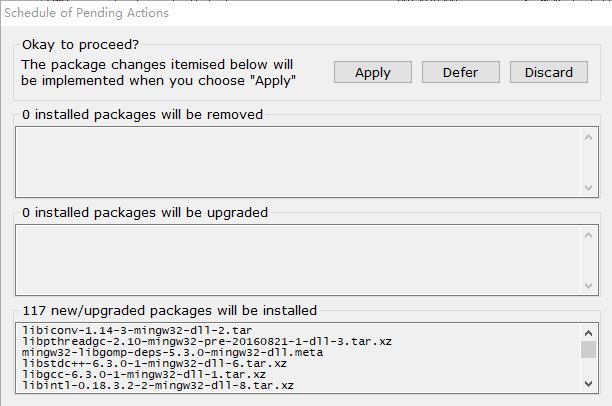Click the Schedule of Pending Actions title
This screenshot has width=612, height=406.
(x=86, y=13)
